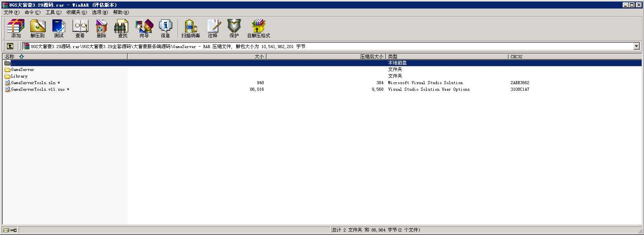Image resolution: width=644 pixels, height=235 pixels.
Task: Open the 文件(F) menu
Action: click(12, 12)
